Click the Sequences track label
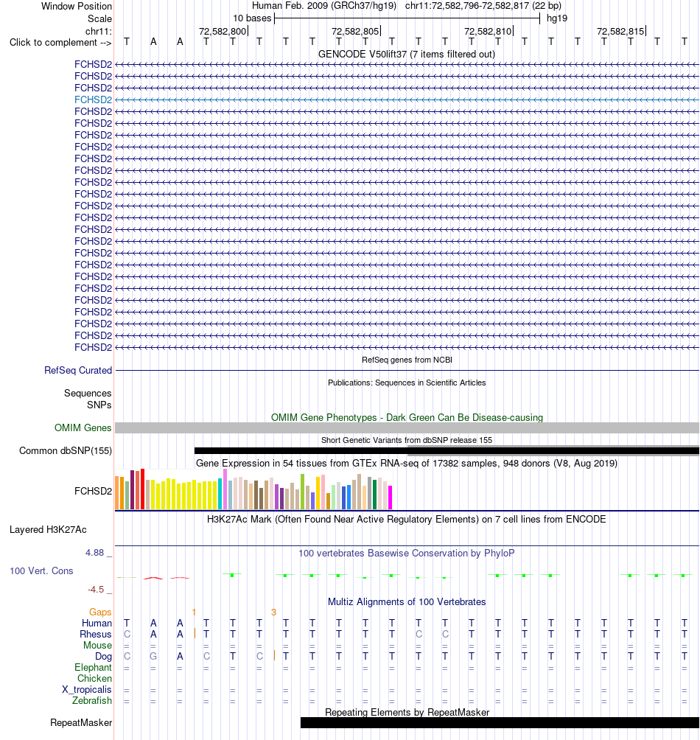 88,393
